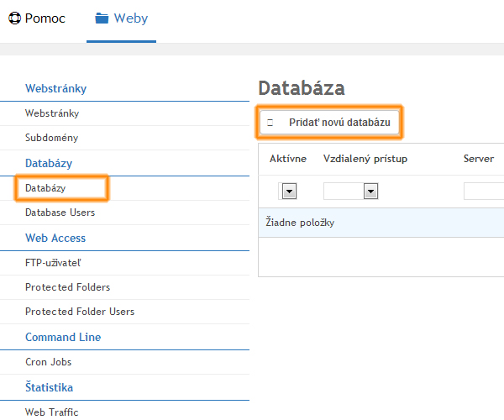Select Databázy in the sidebar

click(x=45, y=188)
